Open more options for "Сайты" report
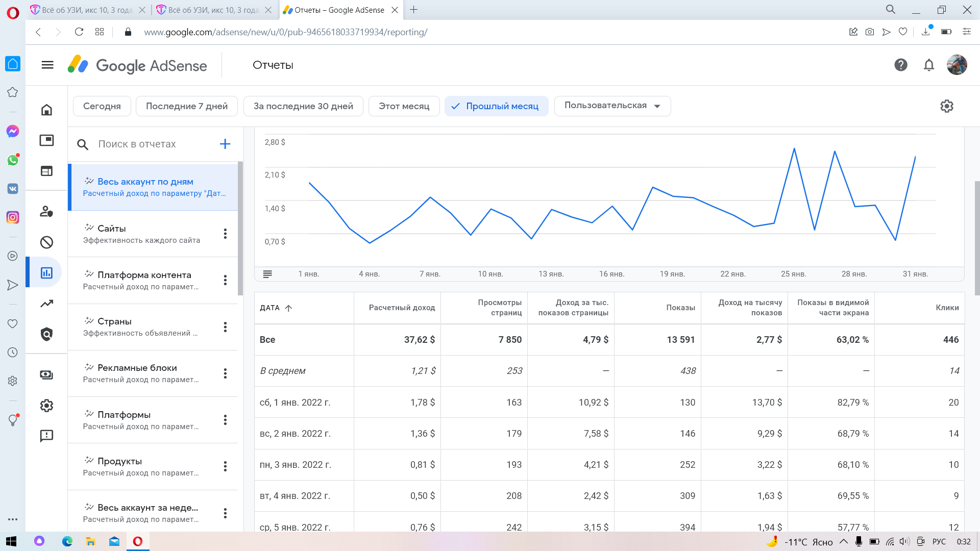This screenshot has height=551, width=980. pyautogui.click(x=225, y=234)
